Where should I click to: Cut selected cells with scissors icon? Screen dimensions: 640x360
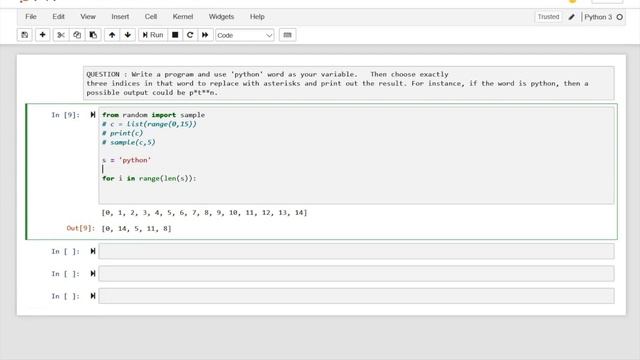click(x=61, y=35)
